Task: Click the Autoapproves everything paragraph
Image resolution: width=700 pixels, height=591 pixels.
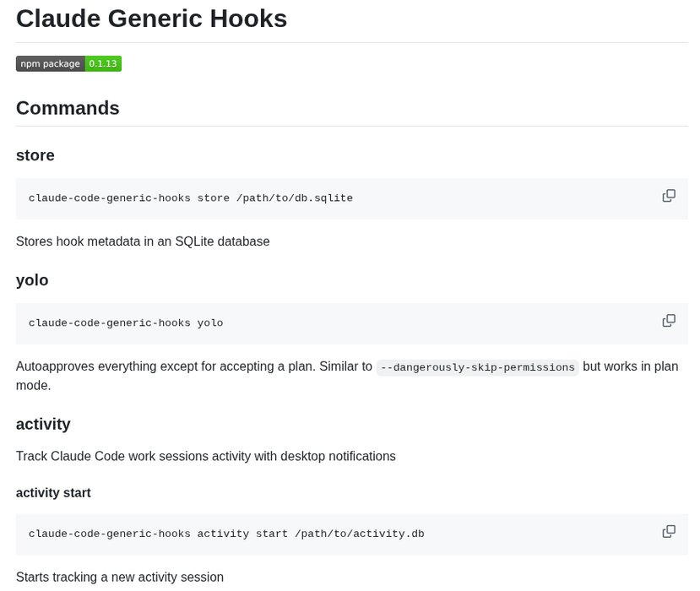Action: tap(194, 367)
